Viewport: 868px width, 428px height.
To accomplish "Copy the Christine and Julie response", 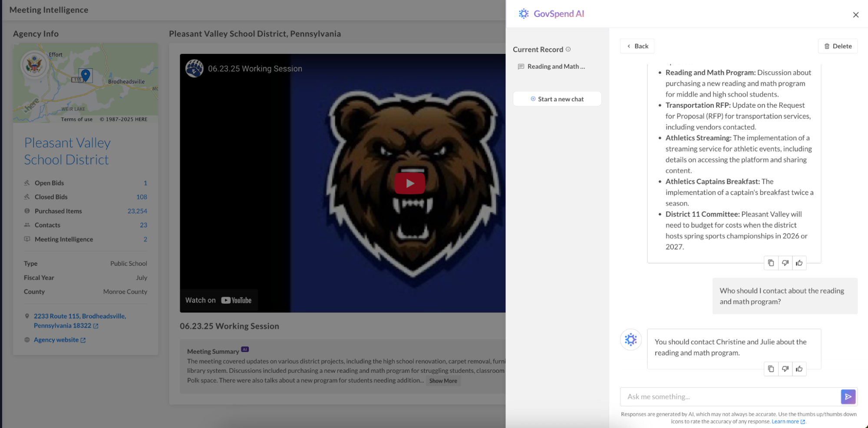I will coord(771,369).
